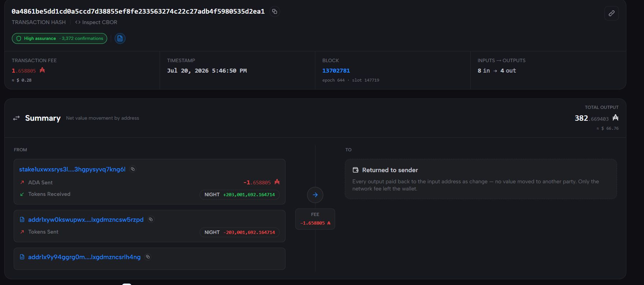Open Inspect CBOR
This screenshot has height=285, width=644.
pyautogui.click(x=96, y=22)
